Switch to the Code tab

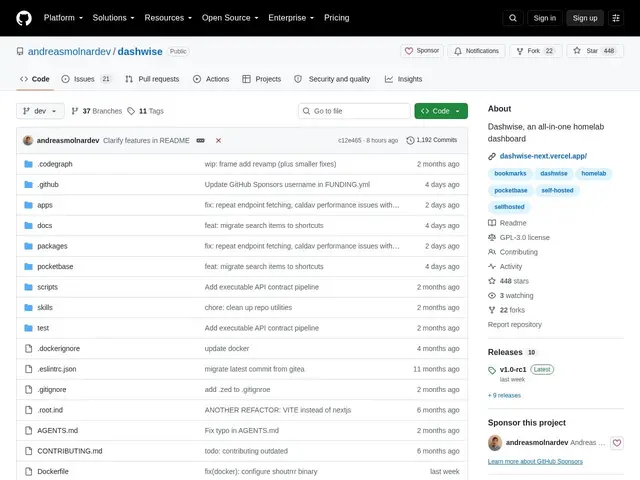(x=35, y=79)
